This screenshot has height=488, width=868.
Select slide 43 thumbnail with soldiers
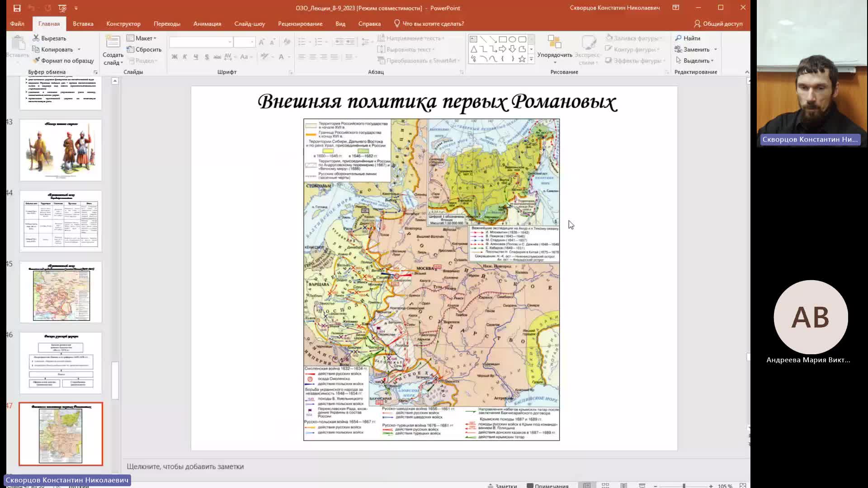pyautogui.click(x=61, y=150)
